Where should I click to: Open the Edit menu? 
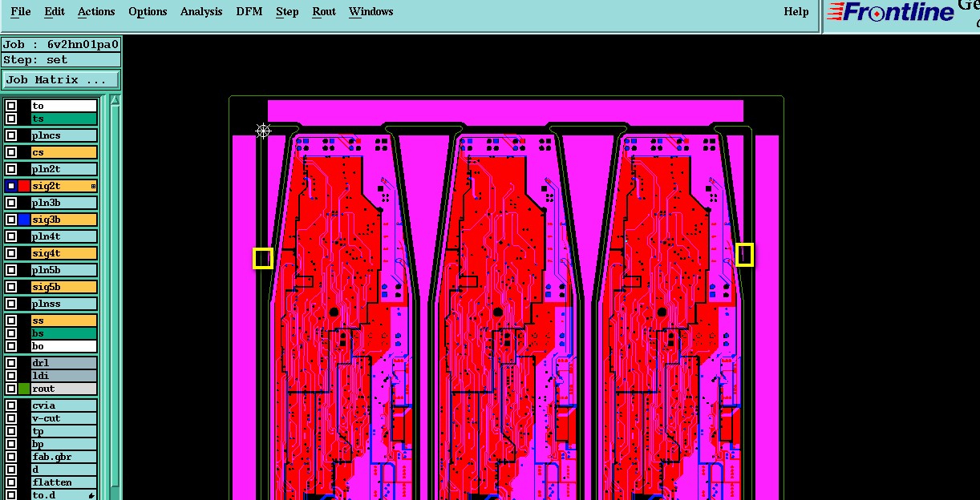(x=55, y=11)
